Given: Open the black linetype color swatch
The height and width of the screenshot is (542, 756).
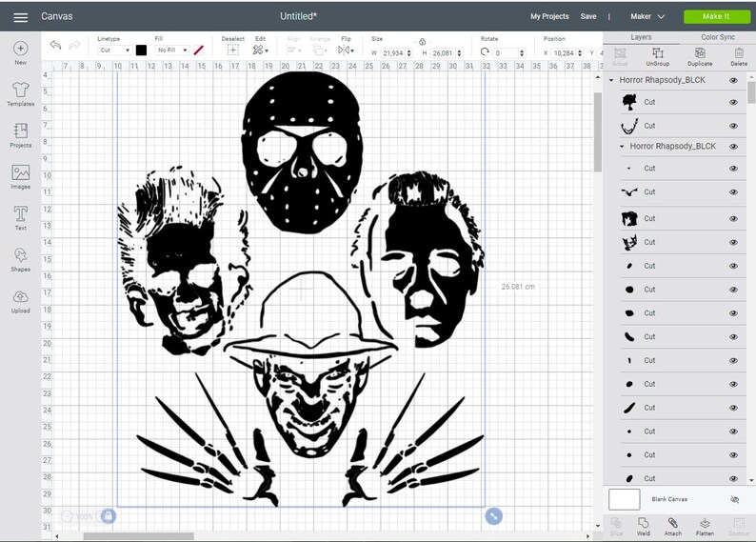Looking at the screenshot, I should point(141,50).
